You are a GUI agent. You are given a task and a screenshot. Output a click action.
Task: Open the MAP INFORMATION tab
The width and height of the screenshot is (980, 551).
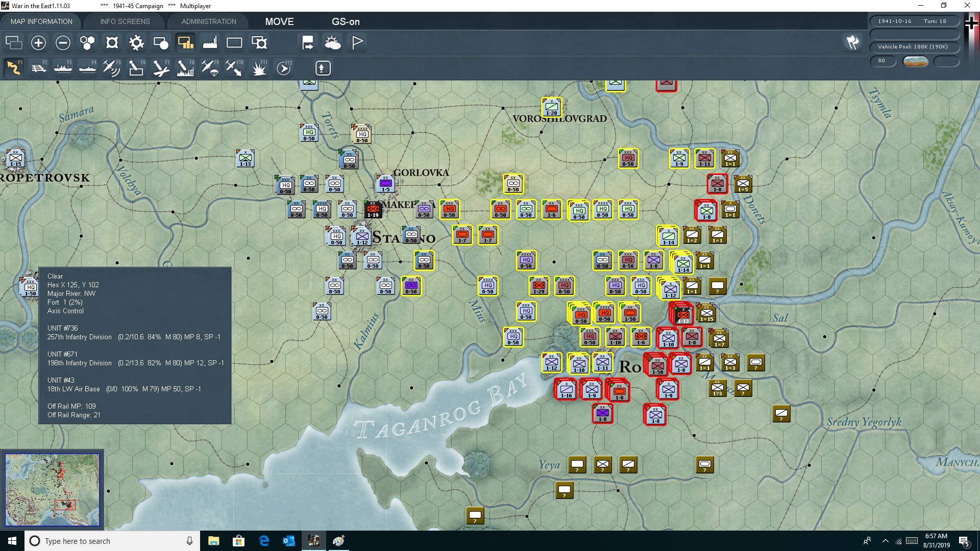click(x=41, y=21)
